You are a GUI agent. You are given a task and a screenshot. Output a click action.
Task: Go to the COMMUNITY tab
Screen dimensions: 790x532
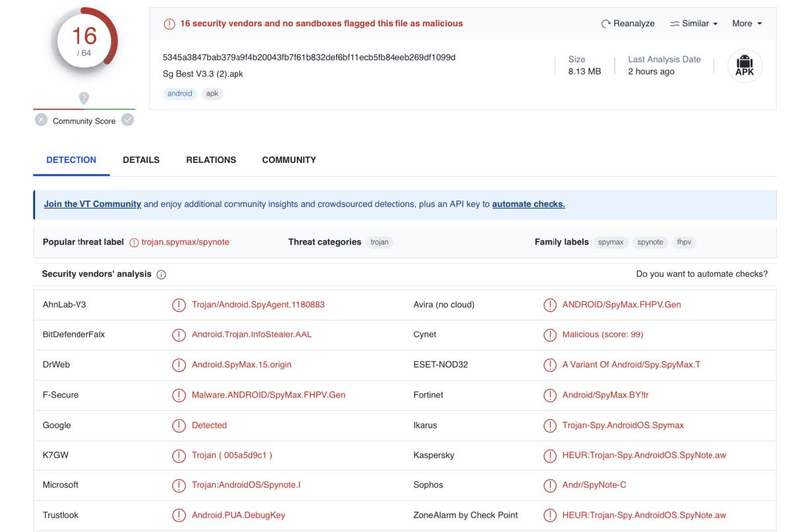point(289,160)
